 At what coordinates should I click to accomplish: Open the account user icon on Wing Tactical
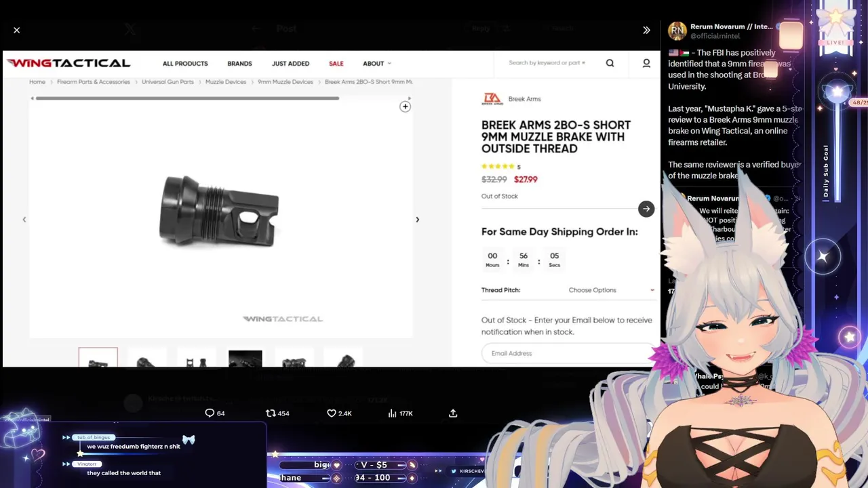[x=646, y=63]
